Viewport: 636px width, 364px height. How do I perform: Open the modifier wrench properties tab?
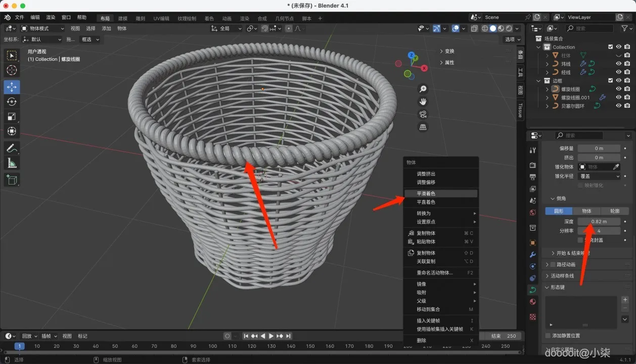532,254
